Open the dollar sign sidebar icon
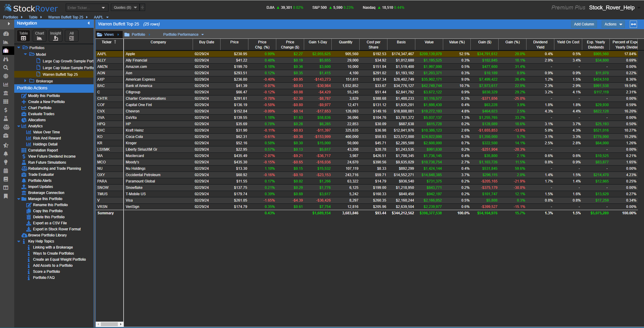644x328 pixels. tap(6, 110)
